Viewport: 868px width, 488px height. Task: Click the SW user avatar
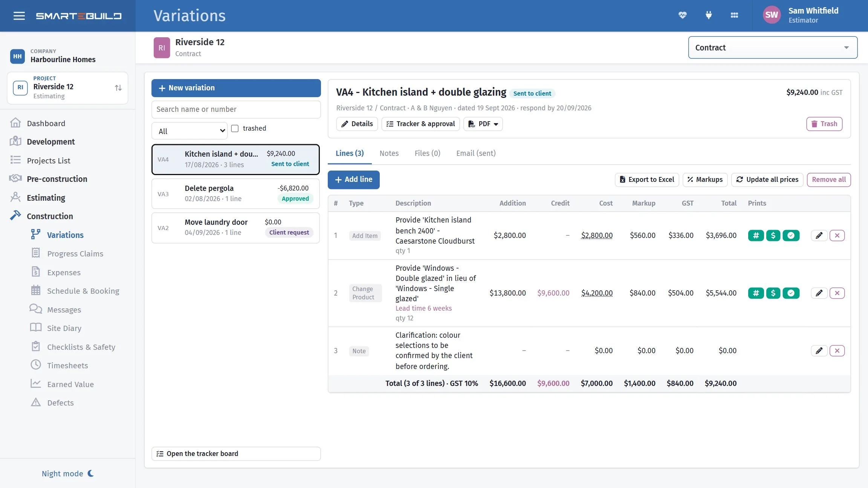coord(772,15)
